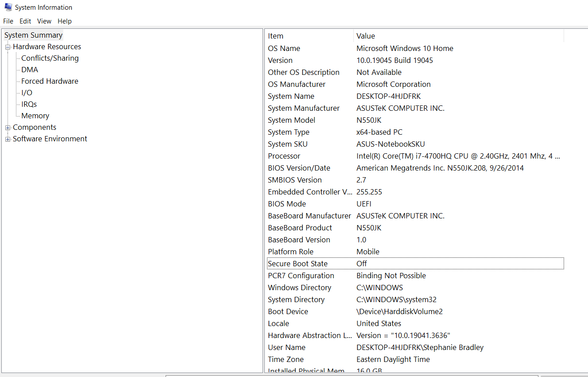588x377 pixels.
Task: Open the Conflicts/Sharing category
Action: tap(50, 58)
